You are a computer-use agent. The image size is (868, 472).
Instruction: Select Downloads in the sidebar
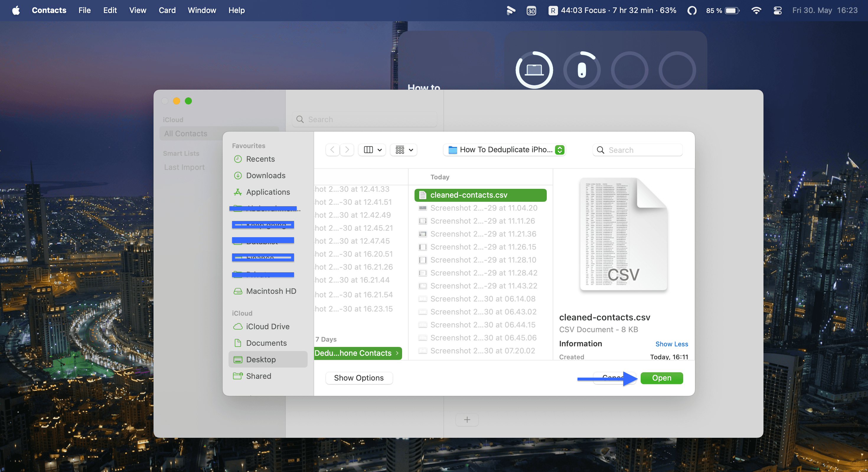click(266, 176)
